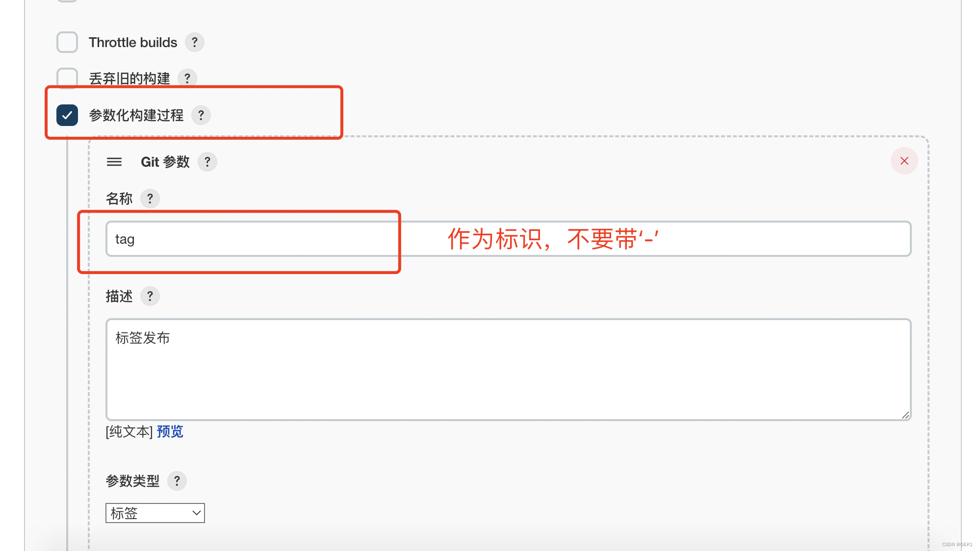The width and height of the screenshot is (980, 551).
Task: Open help for 参数化构建过程 option
Action: pyautogui.click(x=201, y=115)
